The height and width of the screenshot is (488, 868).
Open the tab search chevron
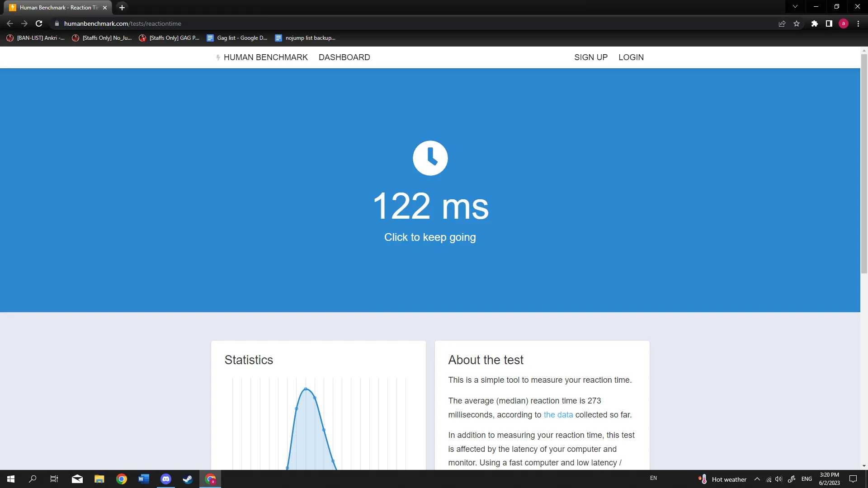tap(795, 7)
